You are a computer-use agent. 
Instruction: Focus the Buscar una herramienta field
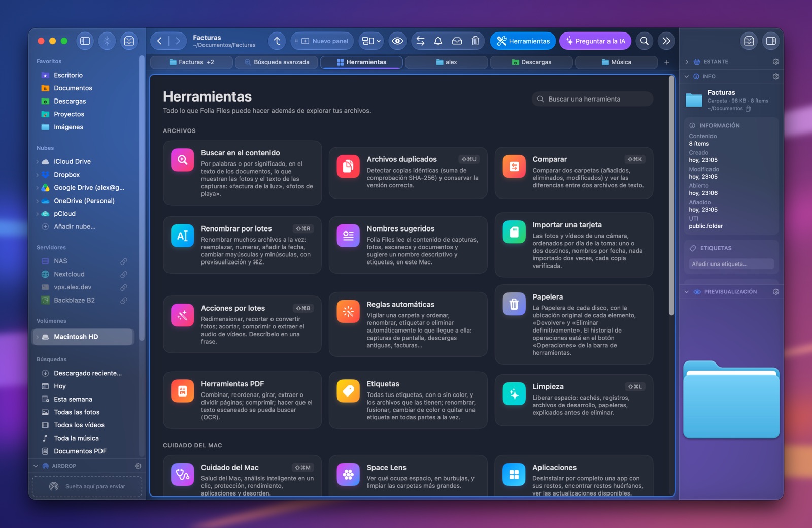592,99
